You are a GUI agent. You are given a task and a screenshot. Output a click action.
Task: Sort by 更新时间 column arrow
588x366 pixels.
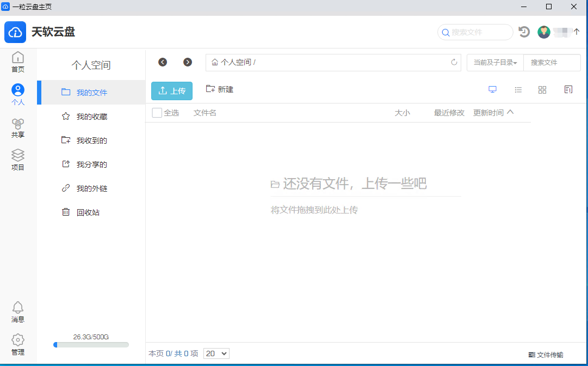point(510,113)
